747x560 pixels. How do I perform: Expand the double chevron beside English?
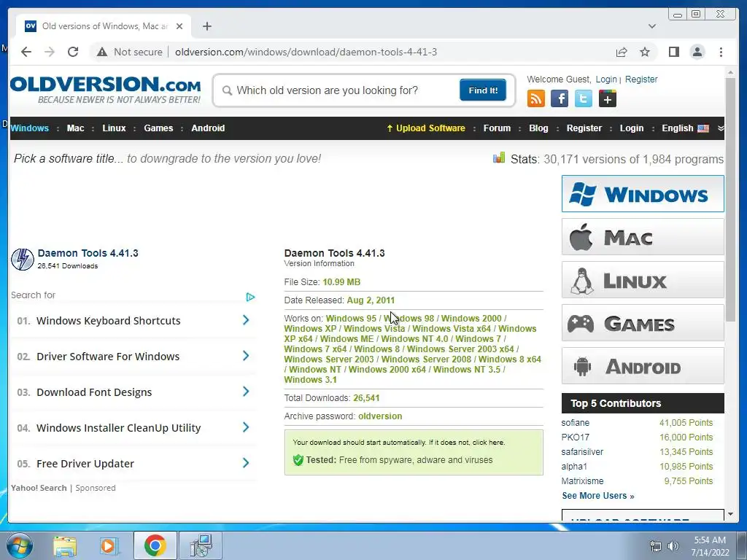pyautogui.click(x=720, y=128)
